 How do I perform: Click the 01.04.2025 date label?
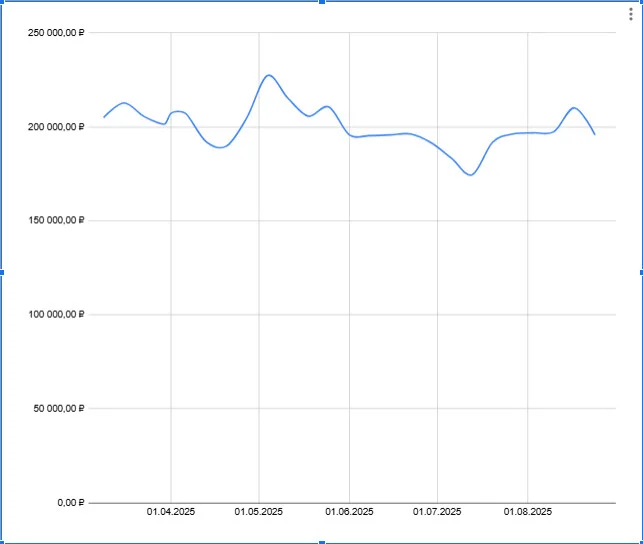tap(171, 512)
